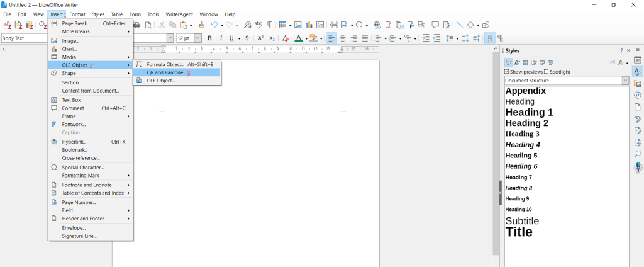Viewport: 644px width, 267px height.
Task: Click the Bold formatting icon
Action: pos(209,38)
